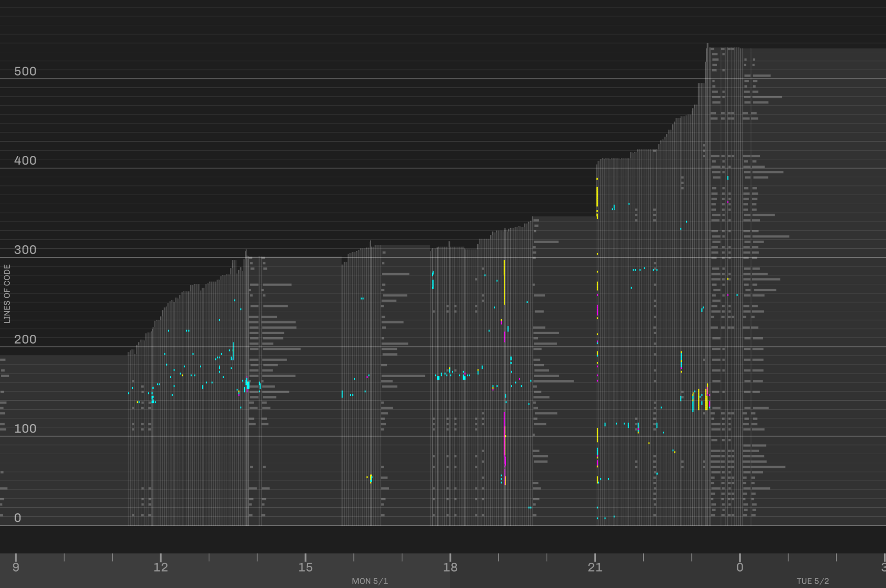Viewport: 886px width, 588px height.
Task: Click the 15 hour timeline marker
Action: pyautogui.click(x=306, y=567)
